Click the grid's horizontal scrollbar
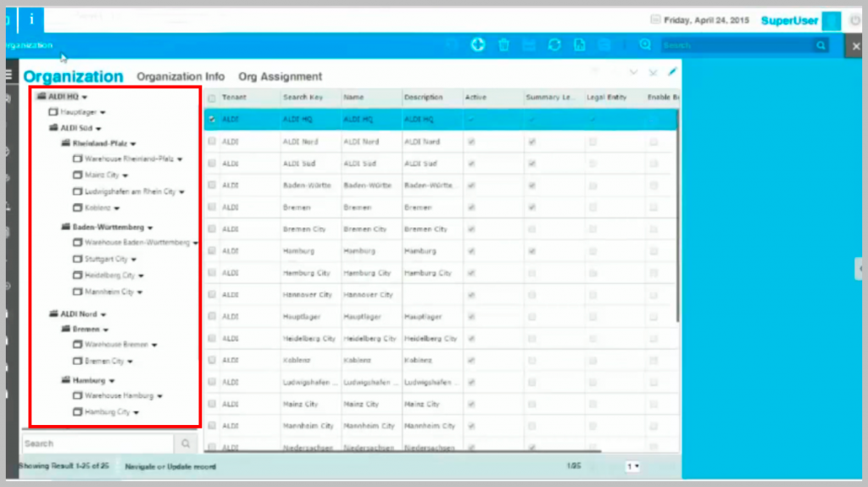This screenshot has height=487, width=868. [x=403, y=451]
